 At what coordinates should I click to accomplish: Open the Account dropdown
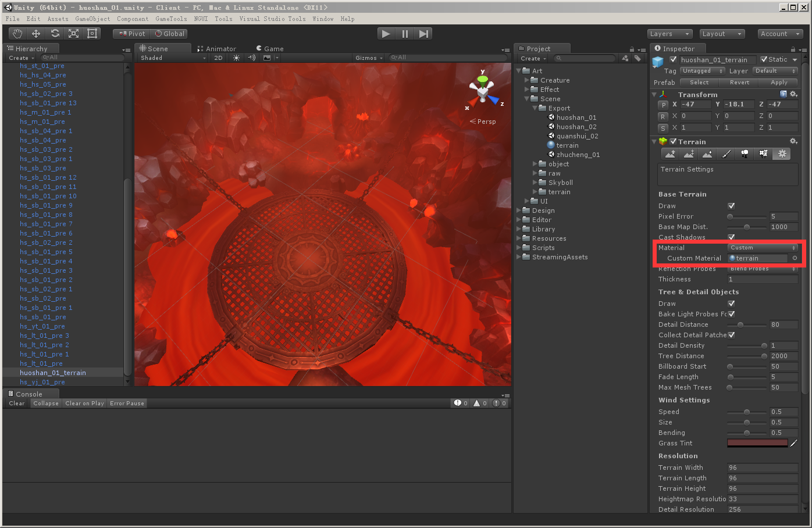pos(781,34)
